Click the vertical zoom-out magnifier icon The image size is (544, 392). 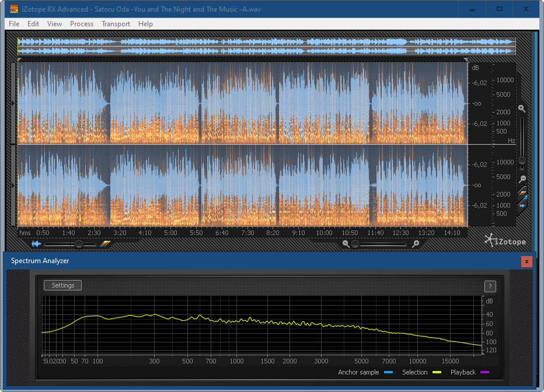[x=522, y=179]
